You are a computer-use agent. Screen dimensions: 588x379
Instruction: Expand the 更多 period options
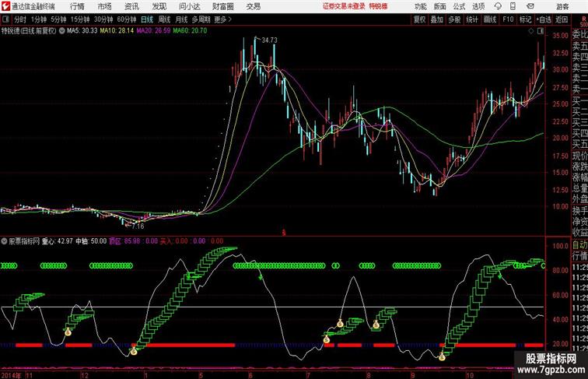click(x=222, y=19)
